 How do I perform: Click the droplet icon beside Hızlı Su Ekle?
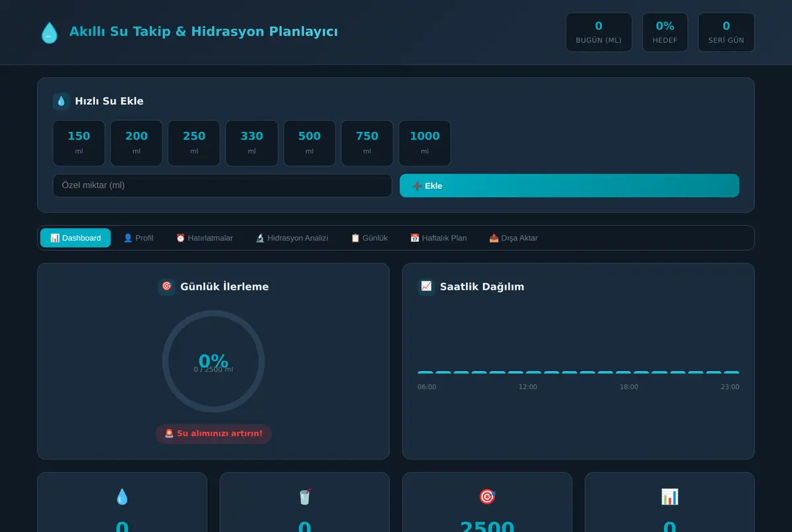tap(61, 101)
